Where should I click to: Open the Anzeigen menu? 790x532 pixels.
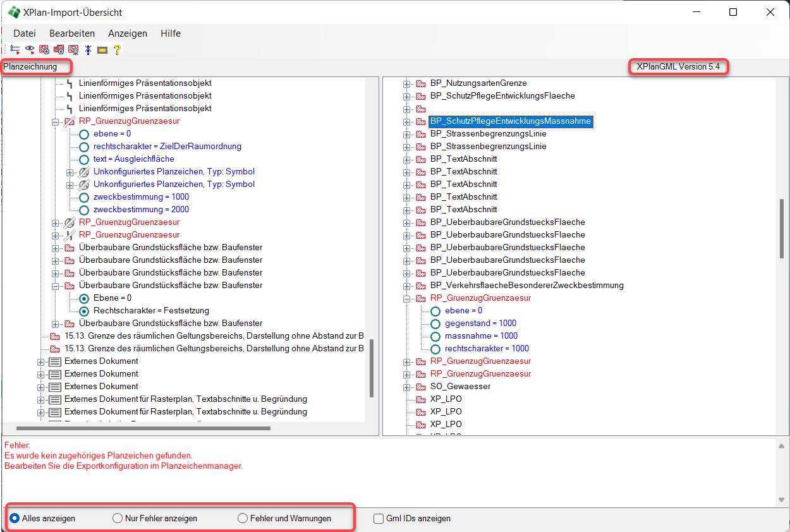(128, 33)
